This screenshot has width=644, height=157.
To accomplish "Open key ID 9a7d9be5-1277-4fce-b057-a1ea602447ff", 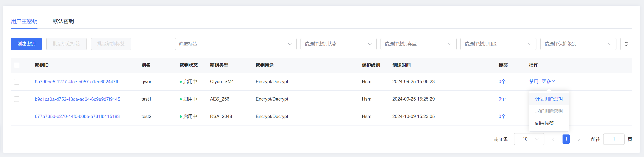I will tap(76, 82).
